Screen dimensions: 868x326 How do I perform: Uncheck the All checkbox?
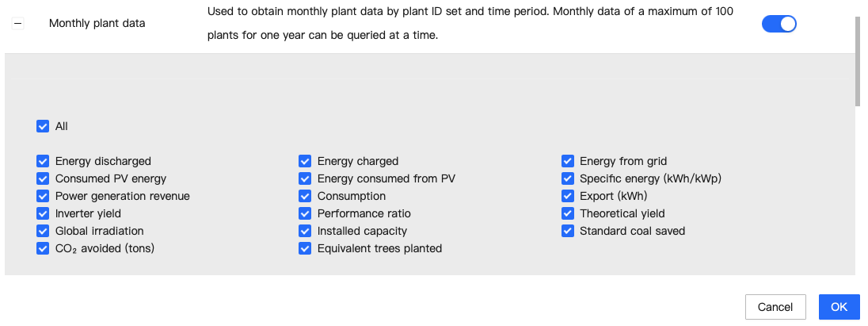tap(43, 126)
